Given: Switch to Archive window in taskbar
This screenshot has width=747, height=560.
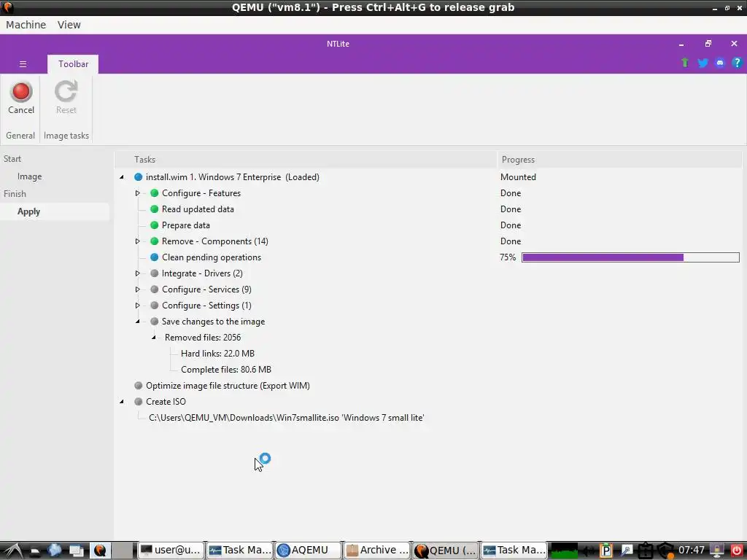Looking at the screenshot, I should click(377, 551).
